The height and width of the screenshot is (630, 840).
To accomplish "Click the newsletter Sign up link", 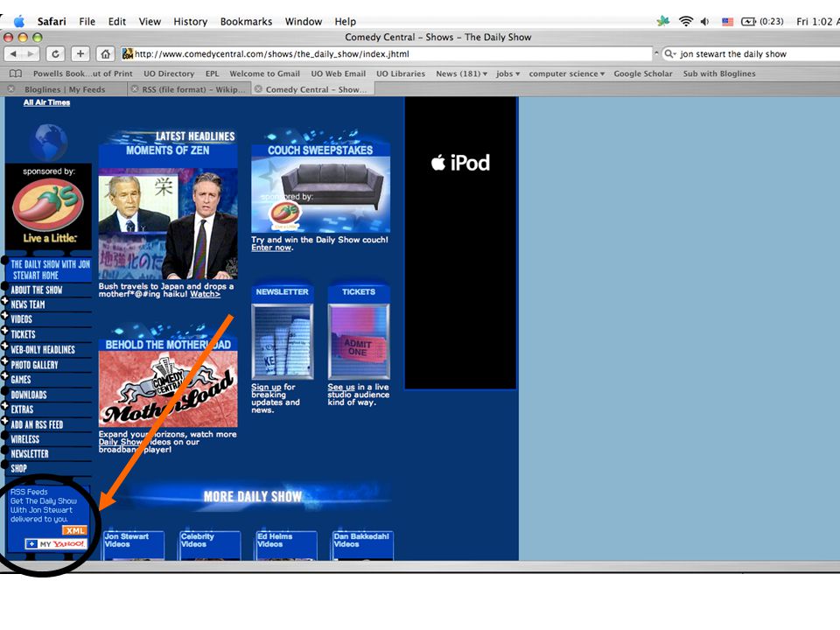I will pos(266,387).
